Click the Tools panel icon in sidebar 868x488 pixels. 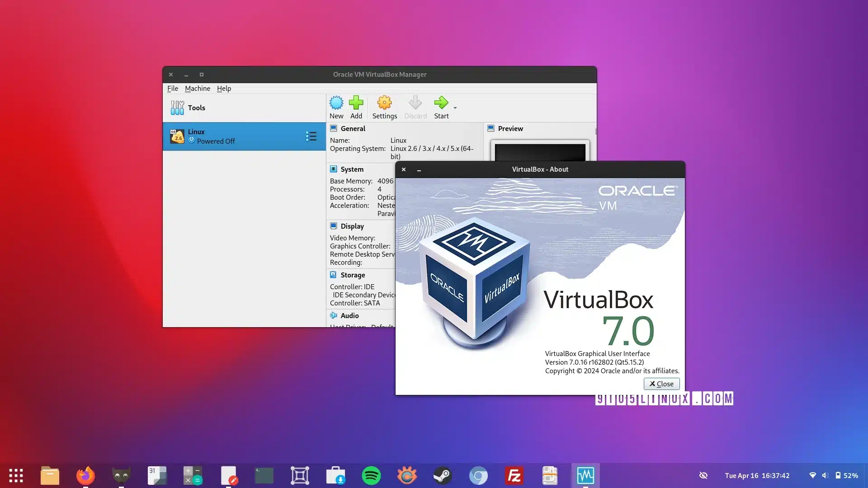click(x=177, y=107)
